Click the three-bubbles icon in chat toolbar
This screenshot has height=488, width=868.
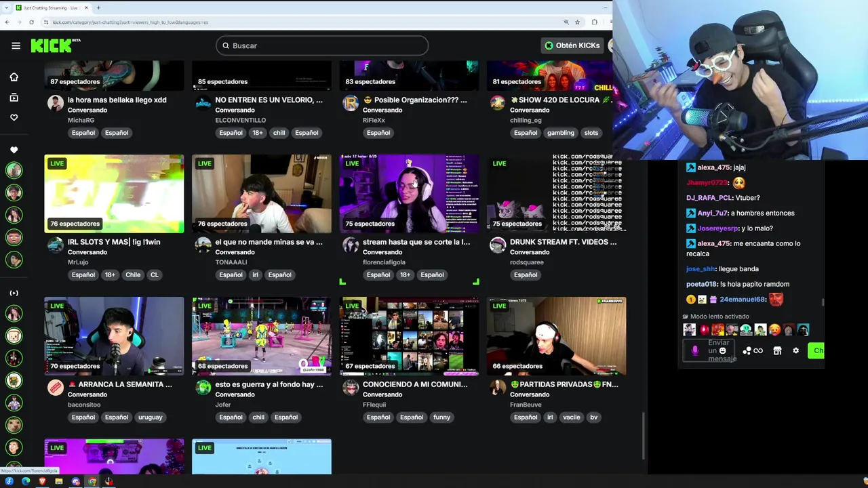747,350
